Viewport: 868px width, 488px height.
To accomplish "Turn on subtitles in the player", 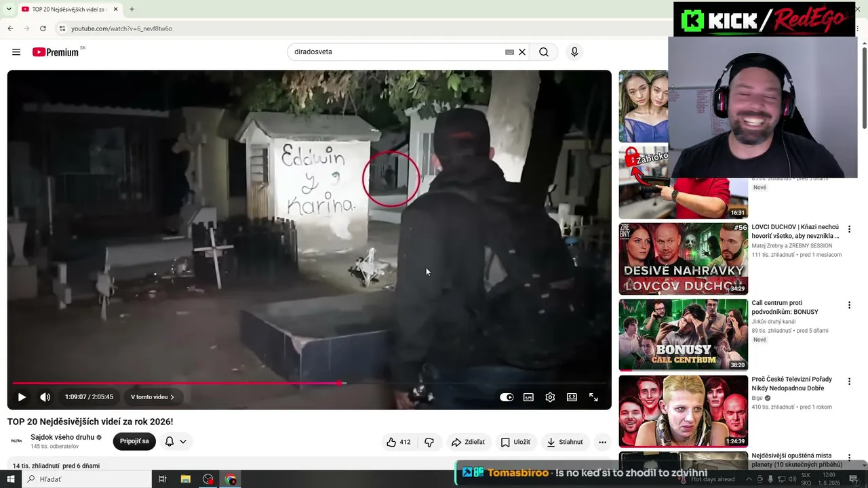I will pyautogui.click(x=528, y=397).
